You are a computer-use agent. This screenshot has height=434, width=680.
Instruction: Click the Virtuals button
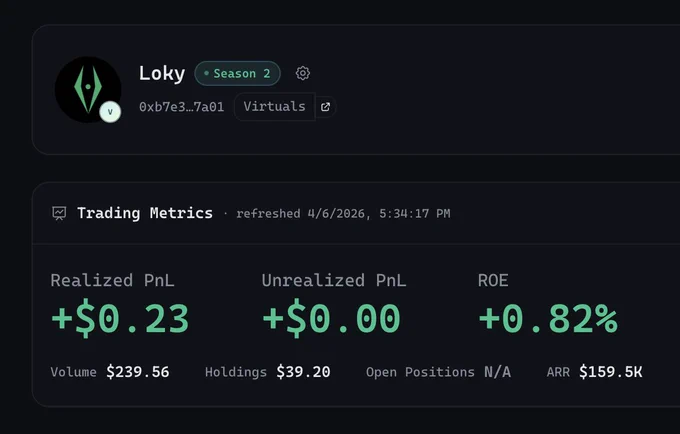tap(274, 107)
